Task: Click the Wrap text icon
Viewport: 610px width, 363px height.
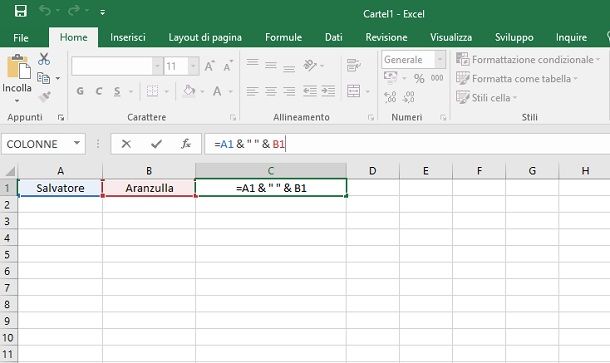Action: (353, 65)
